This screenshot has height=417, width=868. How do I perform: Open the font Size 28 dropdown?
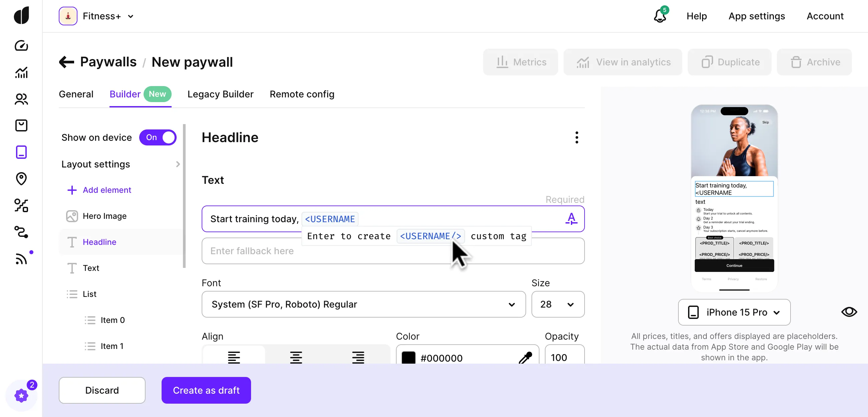coord(558,304)
